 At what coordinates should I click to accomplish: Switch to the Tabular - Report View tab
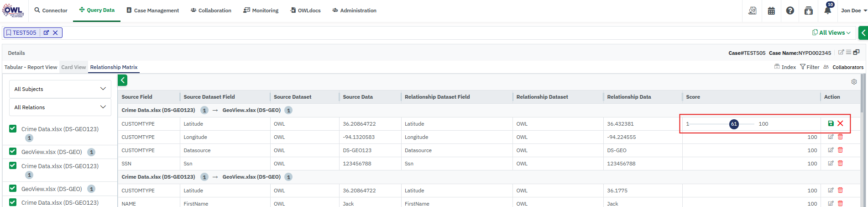click(31, 67)
